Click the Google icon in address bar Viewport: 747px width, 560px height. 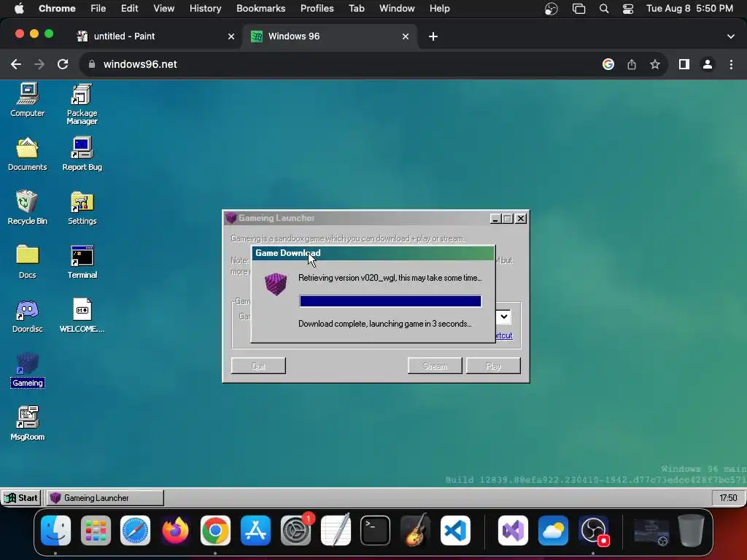pos(608,64)
